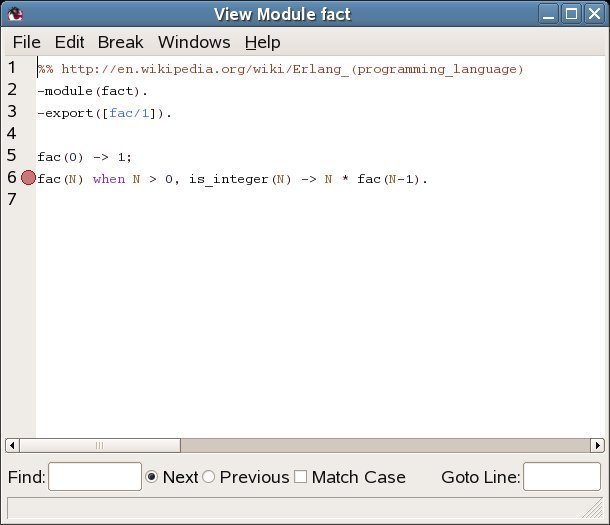Click the window menu icon in title bar
Viewport: 610px width, 525px height.
(16, 14)
